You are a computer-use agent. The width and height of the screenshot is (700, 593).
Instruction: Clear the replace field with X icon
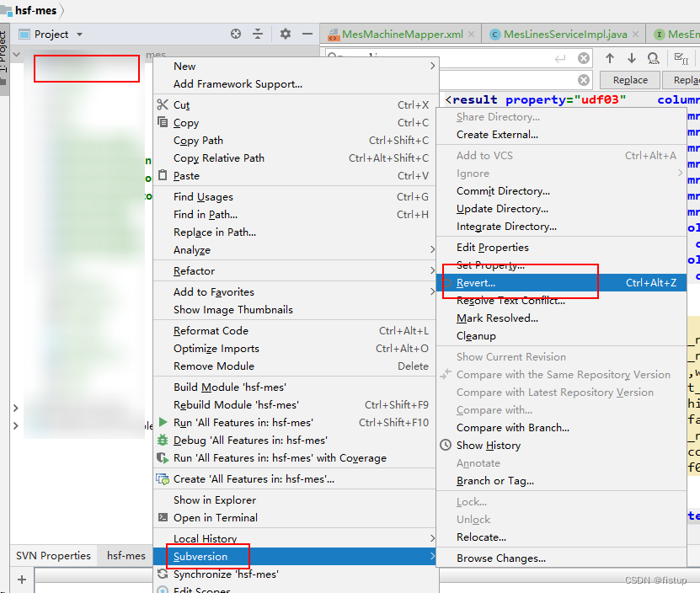[x=584, y=80]
